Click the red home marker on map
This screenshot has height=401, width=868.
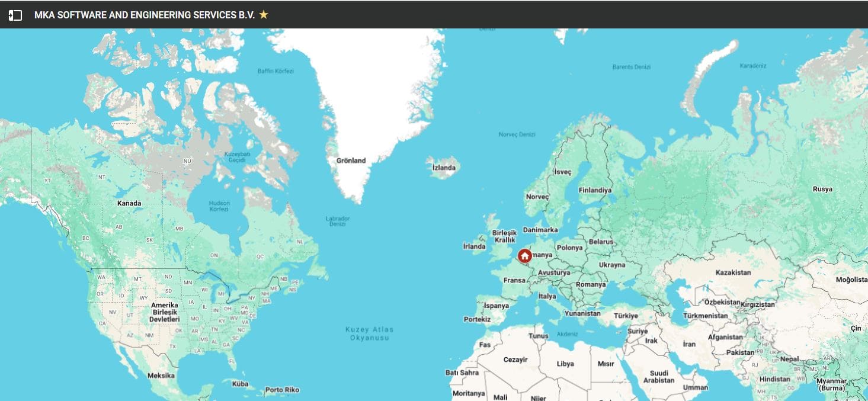pos(524,256)
